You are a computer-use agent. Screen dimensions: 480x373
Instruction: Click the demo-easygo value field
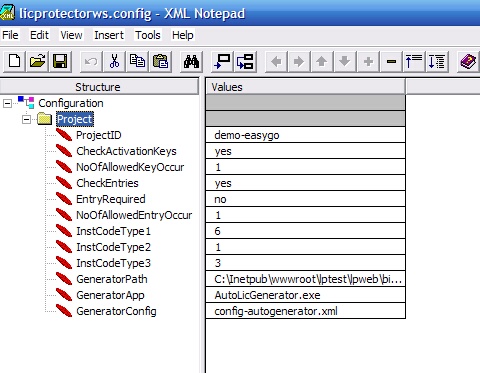pyautogui.click(x=305, y=135)
